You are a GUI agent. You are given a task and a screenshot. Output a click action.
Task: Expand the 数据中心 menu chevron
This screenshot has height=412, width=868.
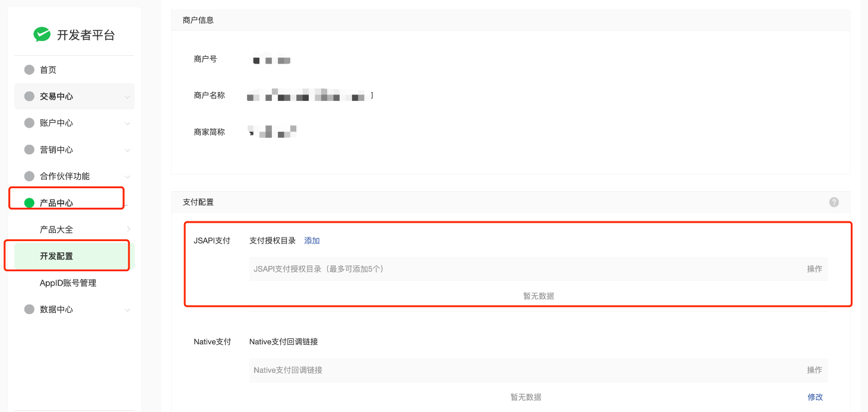[127, 310]
